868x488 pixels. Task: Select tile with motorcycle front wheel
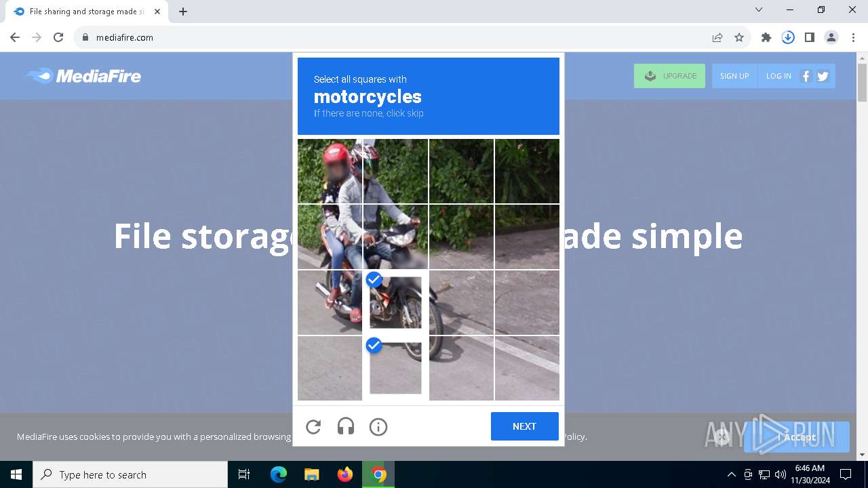461,302
